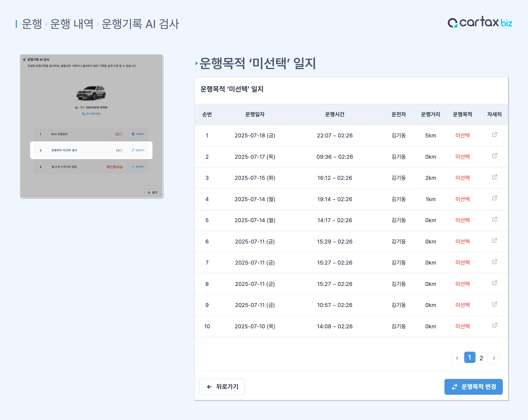
Task: Open details icon for 2025-07-10 entry
Action: click(494, 325)
